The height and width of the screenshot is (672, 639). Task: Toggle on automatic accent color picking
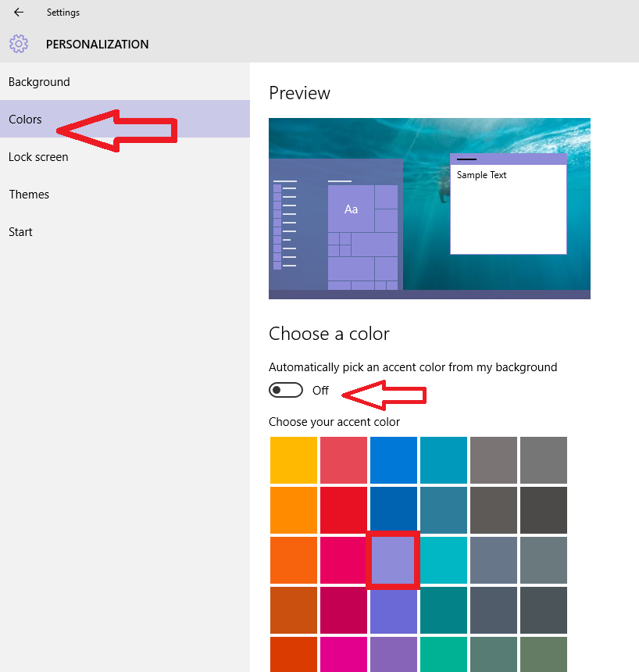(285, 389)
